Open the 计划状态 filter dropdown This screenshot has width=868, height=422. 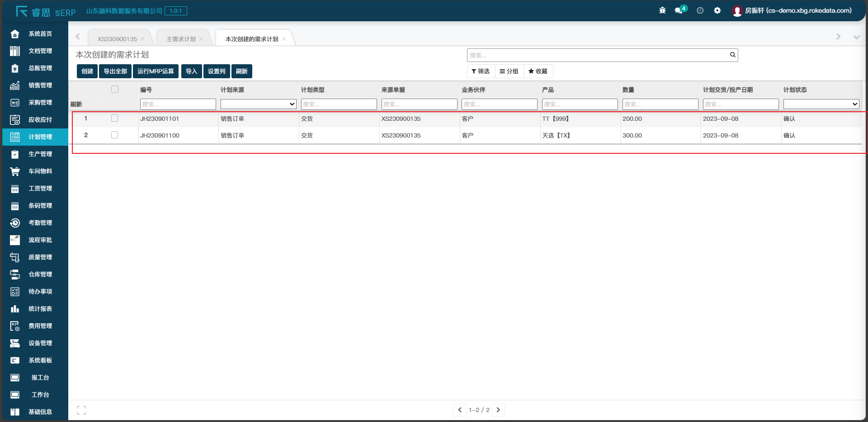click(821, 104)
